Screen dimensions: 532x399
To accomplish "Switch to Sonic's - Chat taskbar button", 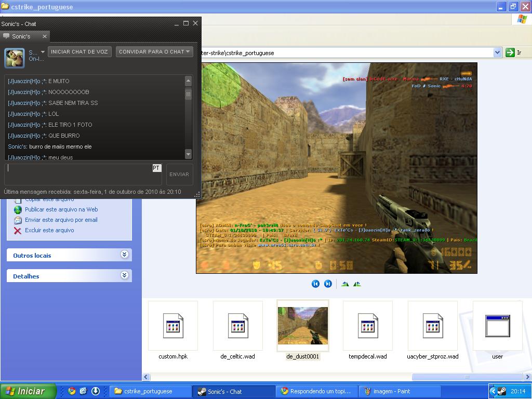I will pyautogui.click(x=234, y=391).
